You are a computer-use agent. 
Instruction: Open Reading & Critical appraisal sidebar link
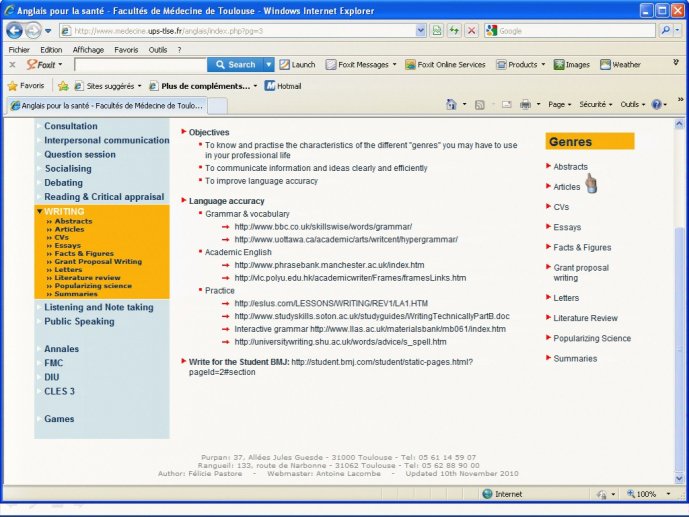pos(104,197)
